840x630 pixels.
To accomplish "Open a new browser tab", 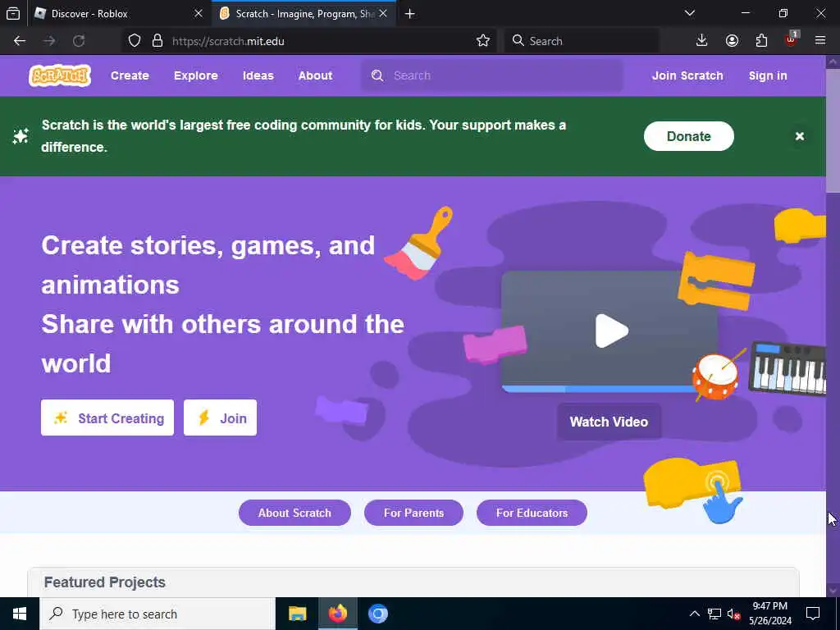I will click(x=410, y=14).
